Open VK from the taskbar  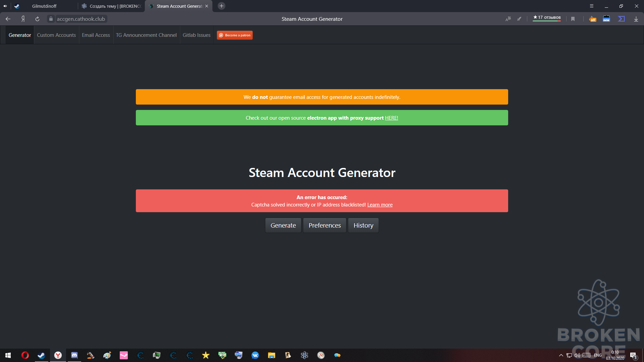[x=255, y=355]
